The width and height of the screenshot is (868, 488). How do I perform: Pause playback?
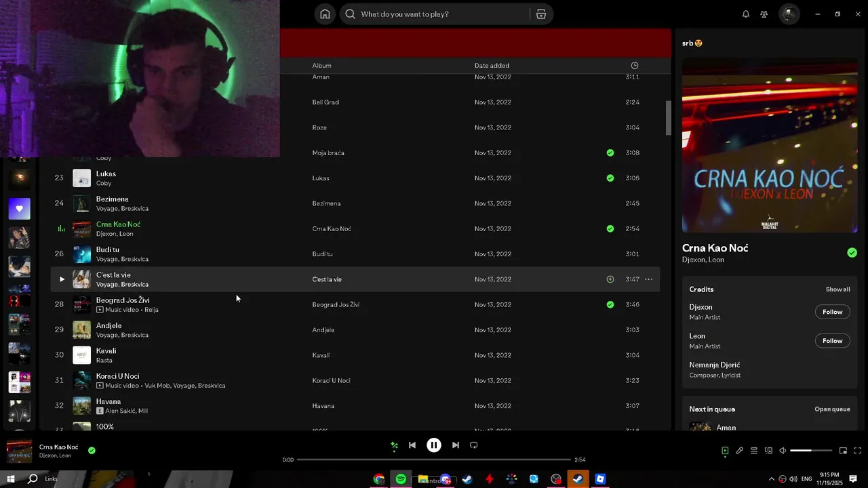tap(434, 445)
